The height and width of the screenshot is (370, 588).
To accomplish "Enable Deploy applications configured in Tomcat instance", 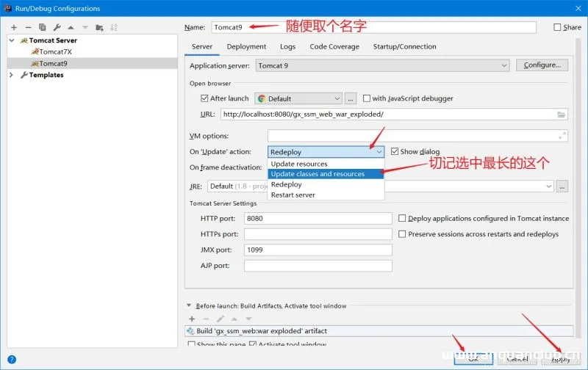I will [x=402, y=218].
